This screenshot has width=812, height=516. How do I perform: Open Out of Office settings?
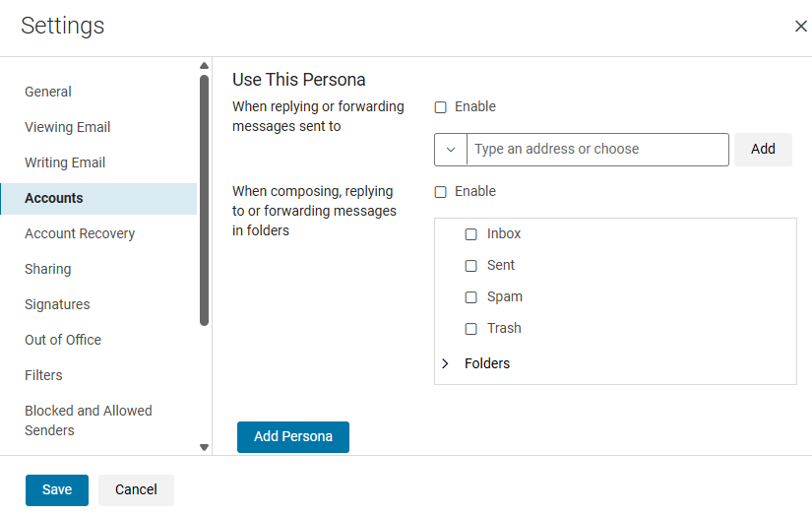coord(63,340)
